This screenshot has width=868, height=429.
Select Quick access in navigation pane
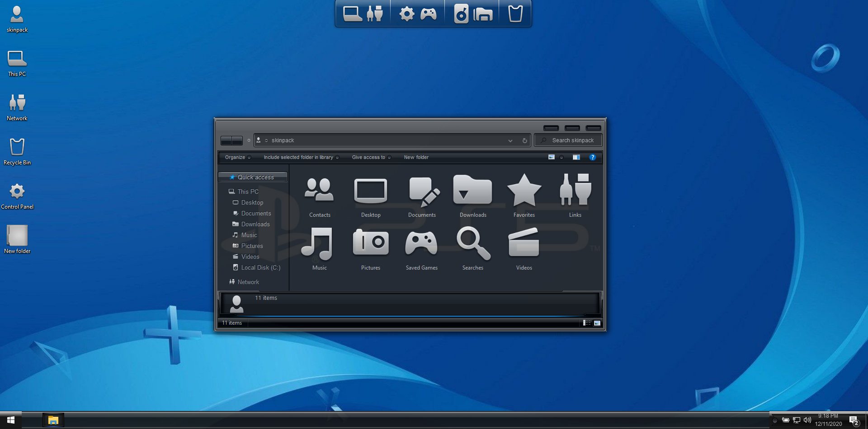tap(255, 177)
